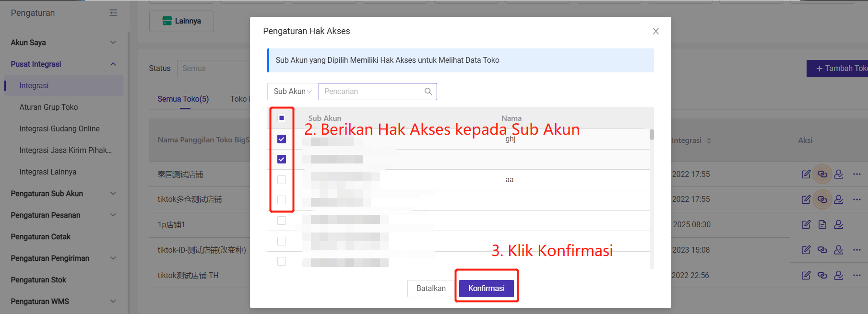This screenshot has width=868, height=314.
Task: Collapse the Pengaturan sidebar menu icon
Action: click(113, 13)
